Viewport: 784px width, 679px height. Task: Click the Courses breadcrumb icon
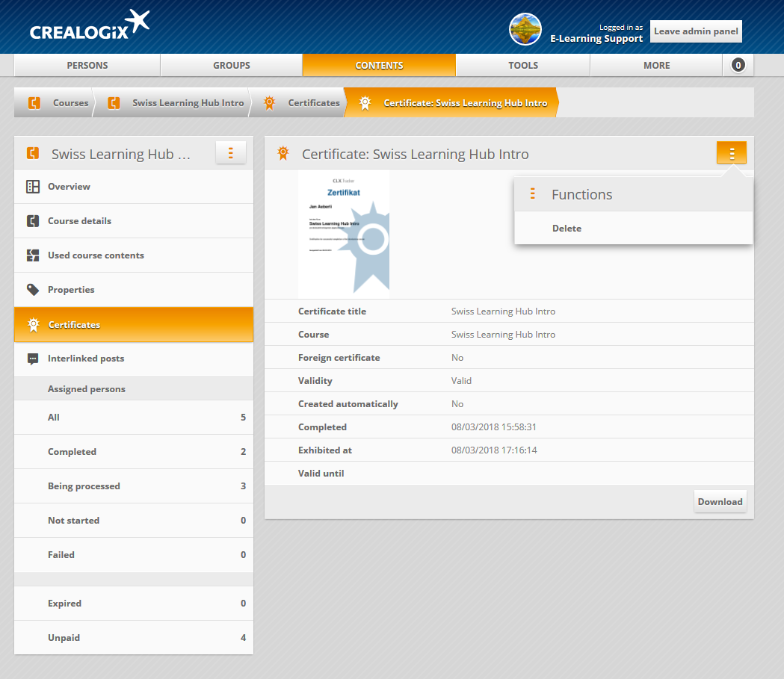34,103
